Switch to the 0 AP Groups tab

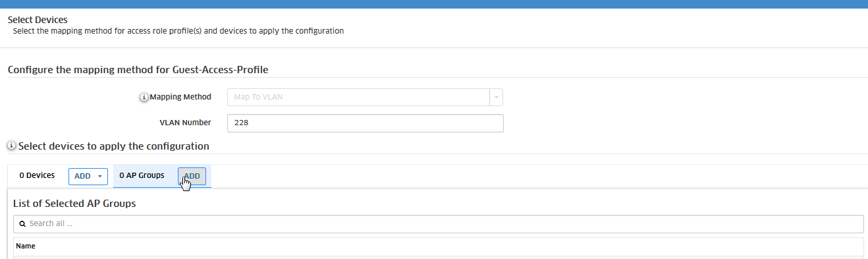142,176
